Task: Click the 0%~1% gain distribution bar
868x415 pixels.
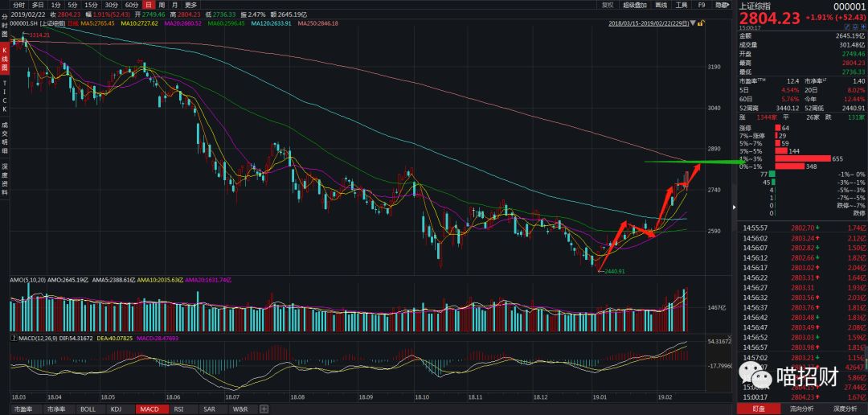Action: pos(790,166)
